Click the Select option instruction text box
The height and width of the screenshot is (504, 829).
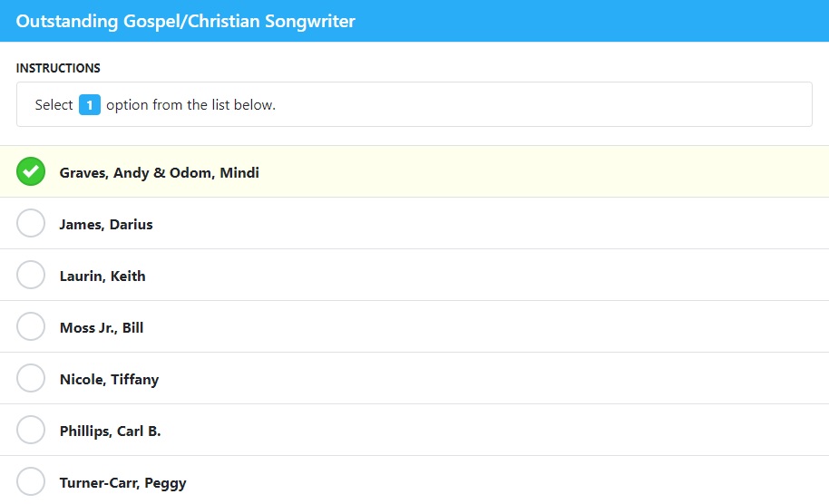(414, 104)
